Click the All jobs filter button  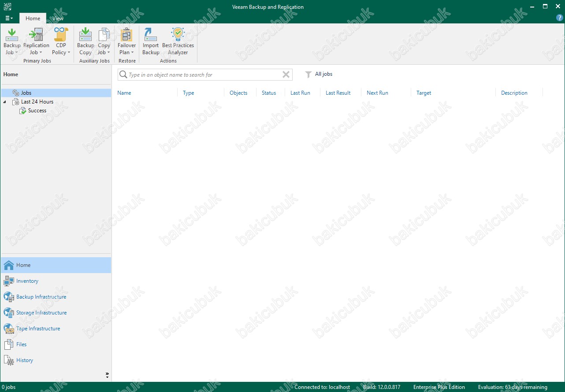click(x=319, y=74)
